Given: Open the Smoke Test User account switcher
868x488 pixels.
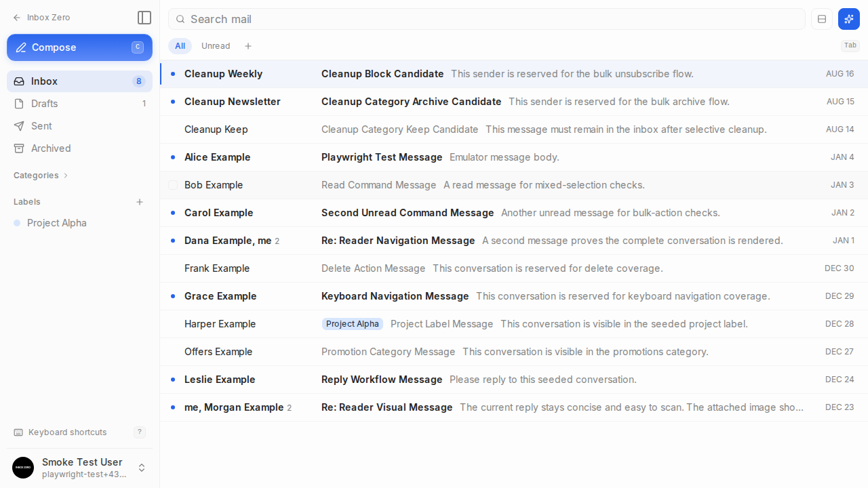Looking at the screenshot, I should [79, 468].
